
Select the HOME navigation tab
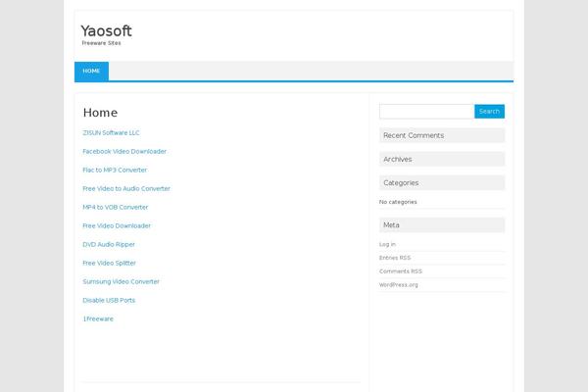[x=91, y=72]
